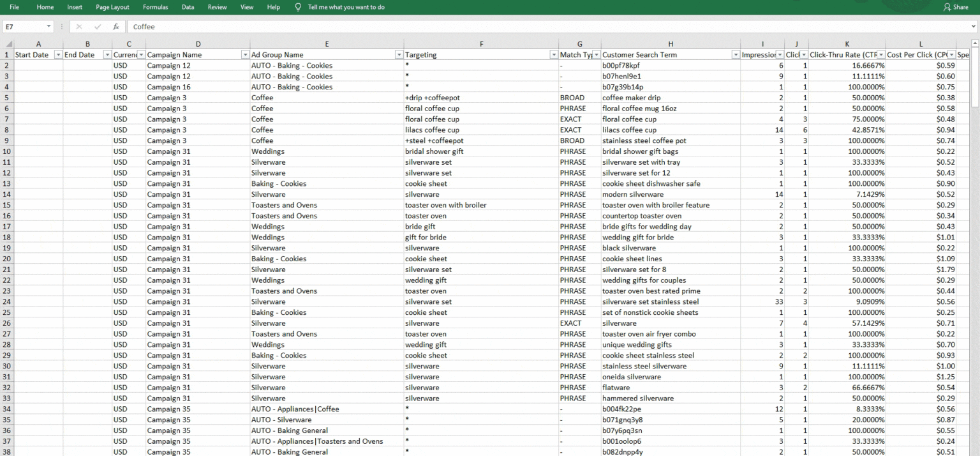
Task: Click the filter icon on Currency column
Action: (143, 54)
